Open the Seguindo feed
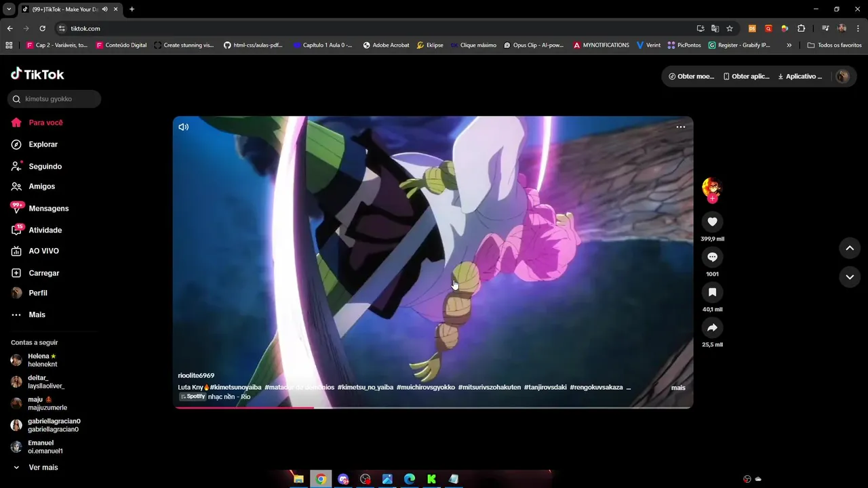The width and height of the screenshot is (868, 488). pyautogui.click(x=37, y=166)
